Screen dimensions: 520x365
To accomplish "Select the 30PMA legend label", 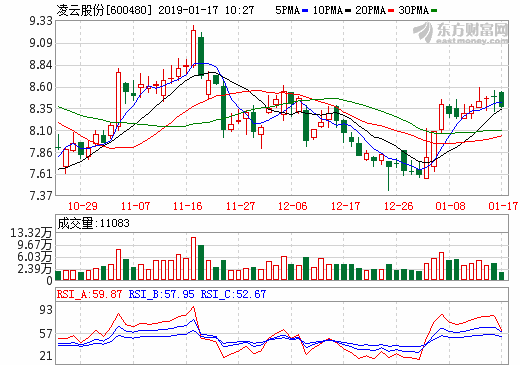I will (413, 10).
